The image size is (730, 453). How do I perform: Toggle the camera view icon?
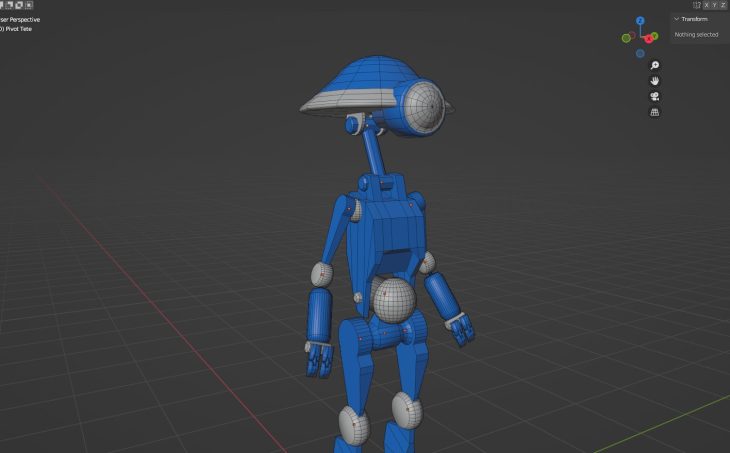click(654, 97)
